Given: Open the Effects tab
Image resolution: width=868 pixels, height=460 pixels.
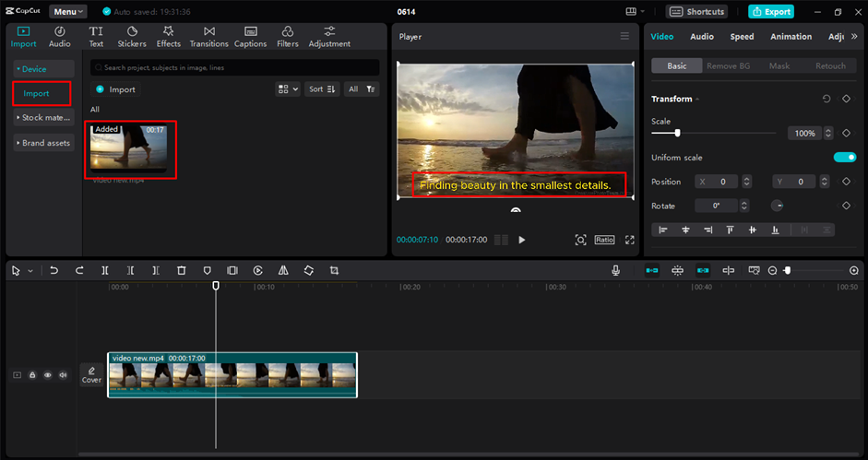Looking at the screenshot, I should [x=168, y=37].
